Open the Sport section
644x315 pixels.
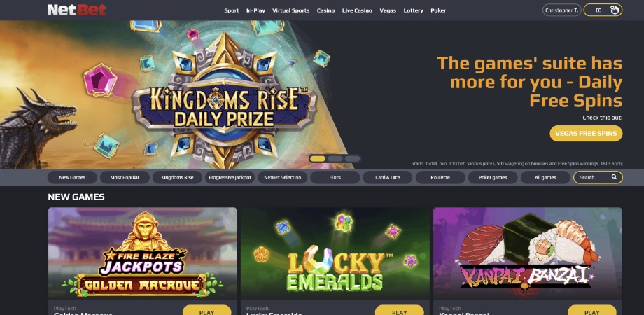click(x=232, y=10)
